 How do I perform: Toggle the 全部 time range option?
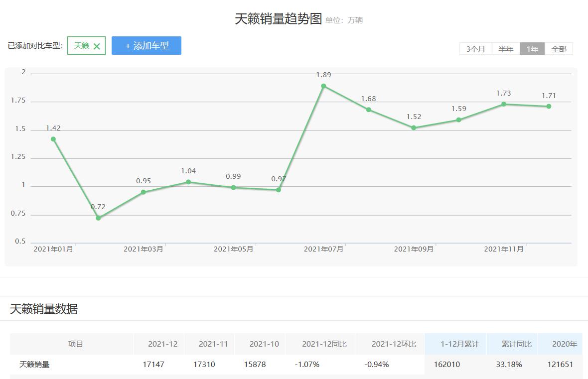tap(558, 49)
